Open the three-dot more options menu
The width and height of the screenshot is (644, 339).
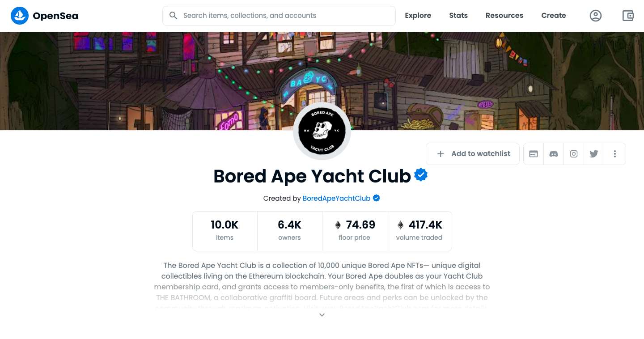click(615, 154)
